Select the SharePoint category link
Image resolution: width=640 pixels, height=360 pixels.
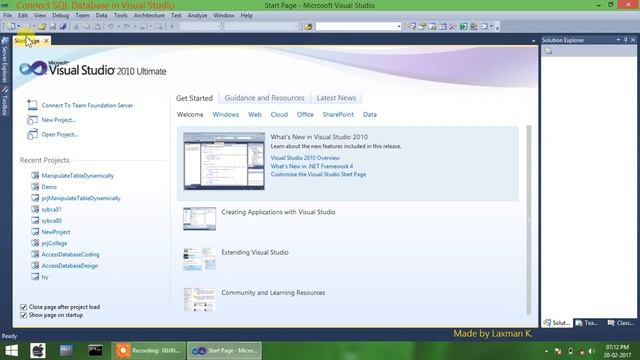(338, 115)
